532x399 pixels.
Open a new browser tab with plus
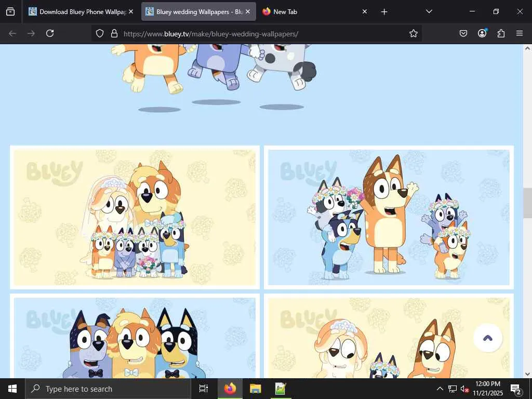point(384,12)
